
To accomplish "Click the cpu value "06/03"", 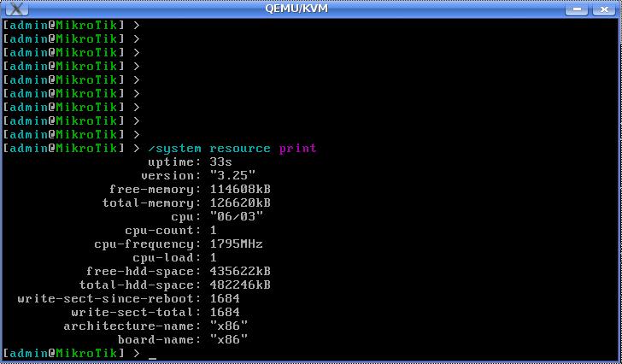I will point(237,217).
